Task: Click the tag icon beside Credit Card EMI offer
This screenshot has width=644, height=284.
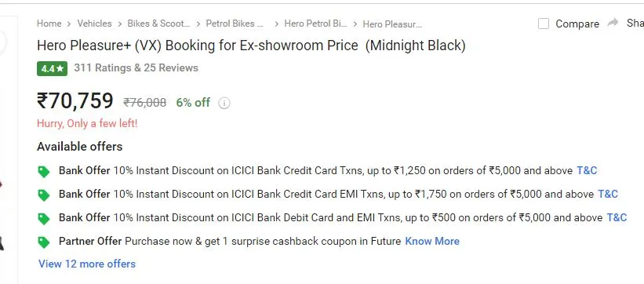Action: 44,195
